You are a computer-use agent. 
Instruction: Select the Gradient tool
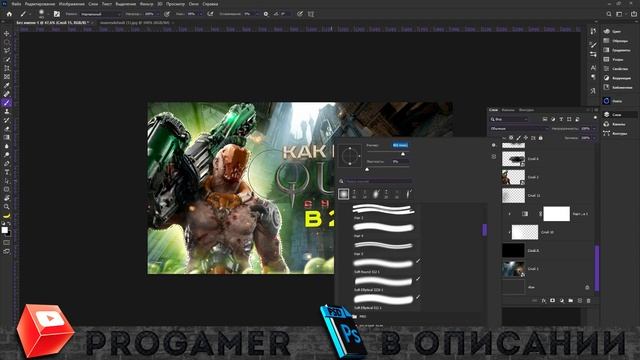coord(7,138)
